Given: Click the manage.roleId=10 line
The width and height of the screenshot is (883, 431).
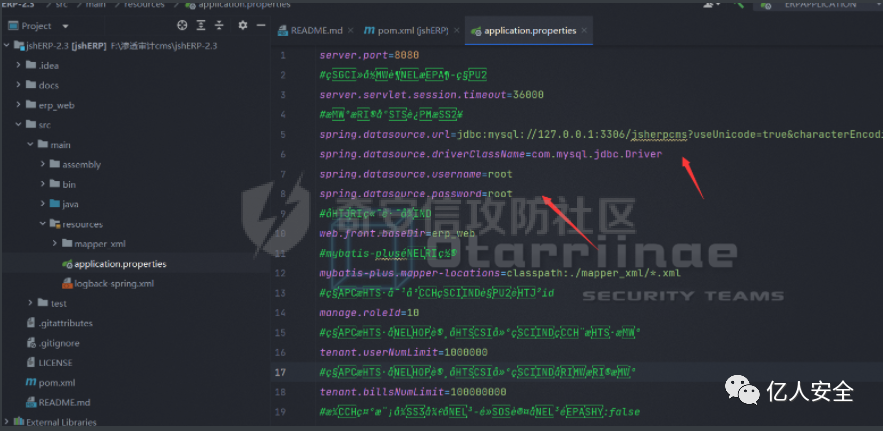Looking at the screenshot, I should (369, 313).
